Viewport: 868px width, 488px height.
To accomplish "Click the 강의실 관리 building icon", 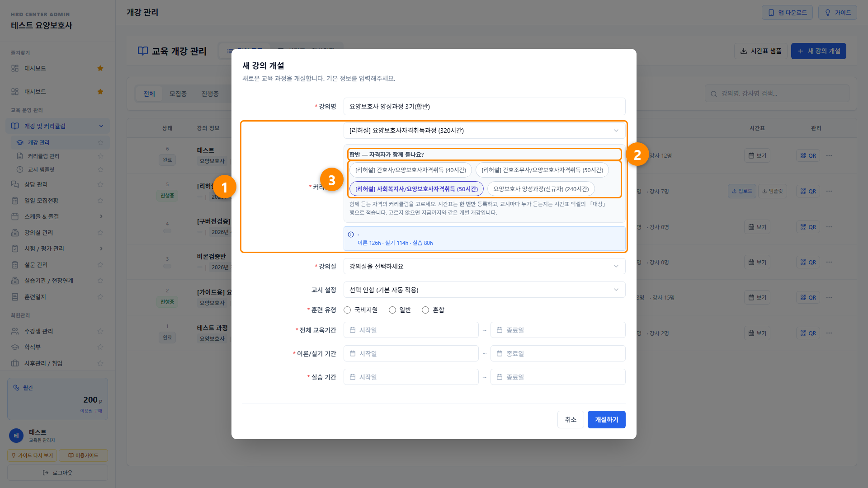I will point(15,233).
